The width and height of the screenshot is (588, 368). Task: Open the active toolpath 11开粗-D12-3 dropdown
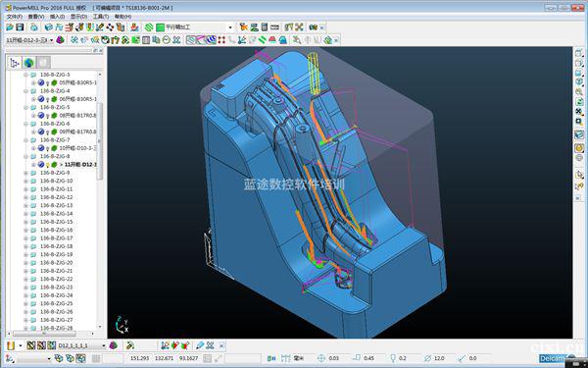51,40
